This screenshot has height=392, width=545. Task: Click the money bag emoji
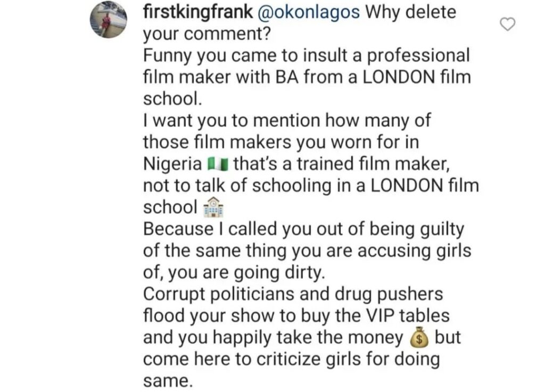pyautogui.click(x=419, y=337)
